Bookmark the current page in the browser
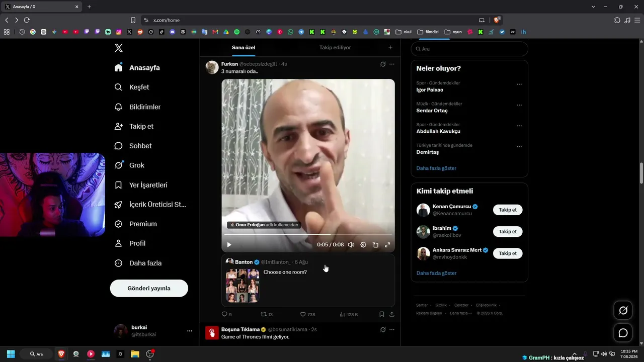Screen dimensions: 644x362 coord(133,20)
